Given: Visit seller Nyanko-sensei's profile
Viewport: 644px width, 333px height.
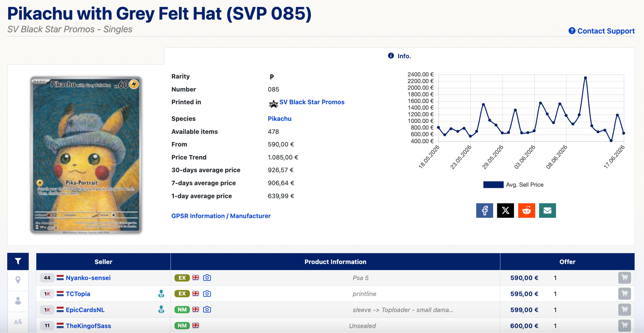Looking at the screenshot, I should pos(88,278).
